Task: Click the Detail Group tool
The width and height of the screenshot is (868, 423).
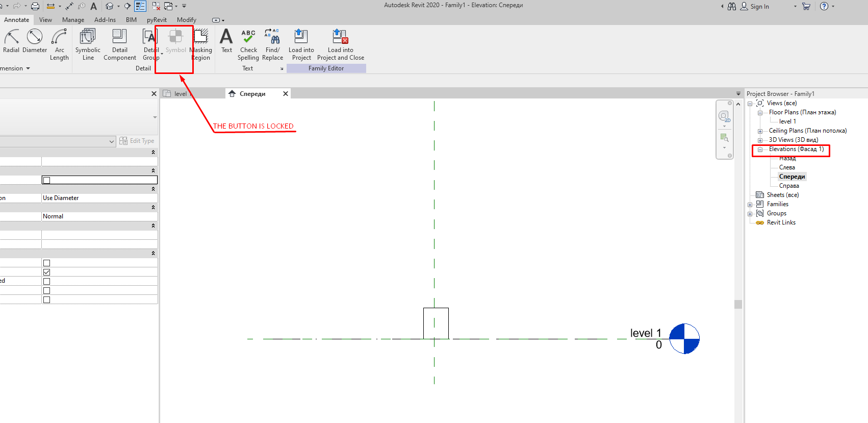Action: pos(150,44)
